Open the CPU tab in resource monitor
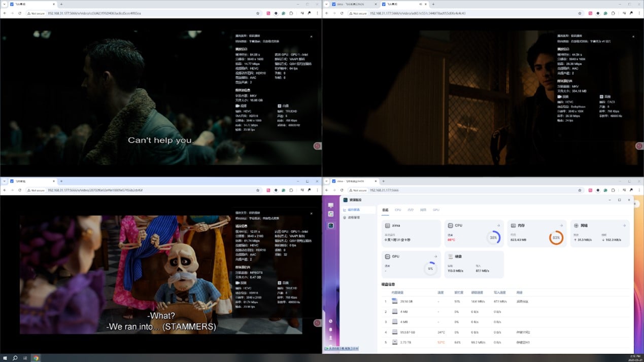 (398, 209)
